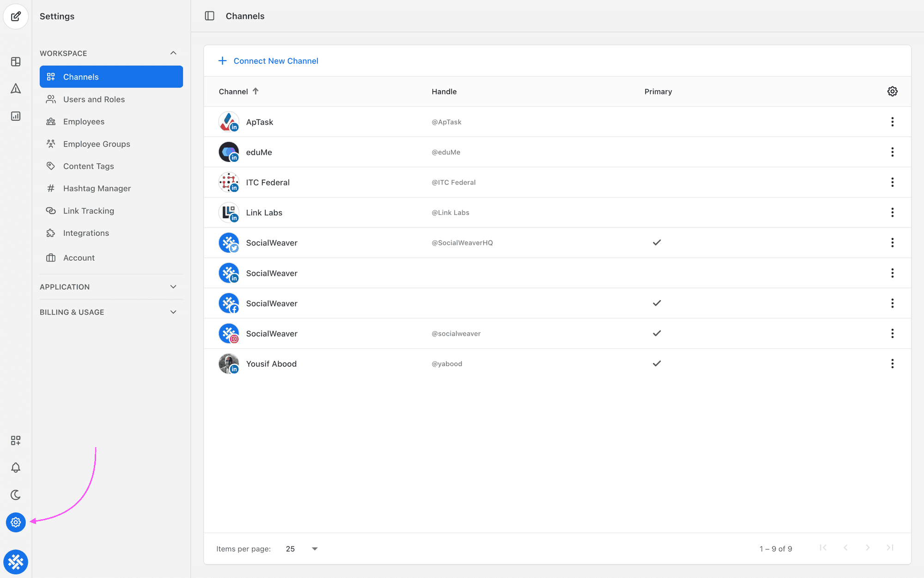Open the triangle alert icon in left rail
This screenshot has width=924, height=578.
tap(16, 88)
